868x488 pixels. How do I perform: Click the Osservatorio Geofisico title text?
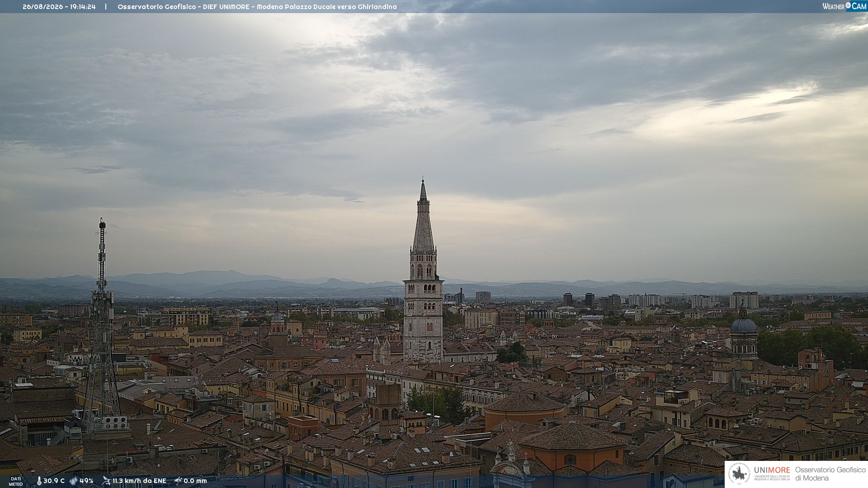click(157, 7)
